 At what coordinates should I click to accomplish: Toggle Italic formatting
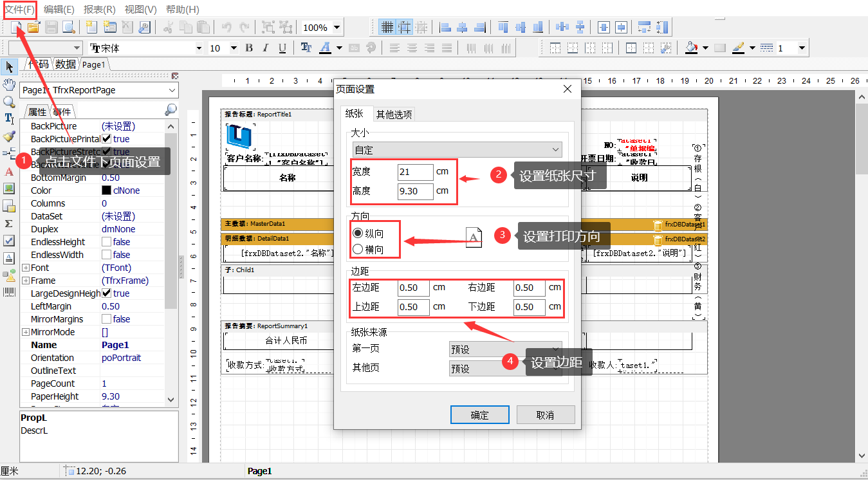click(266, 48)
